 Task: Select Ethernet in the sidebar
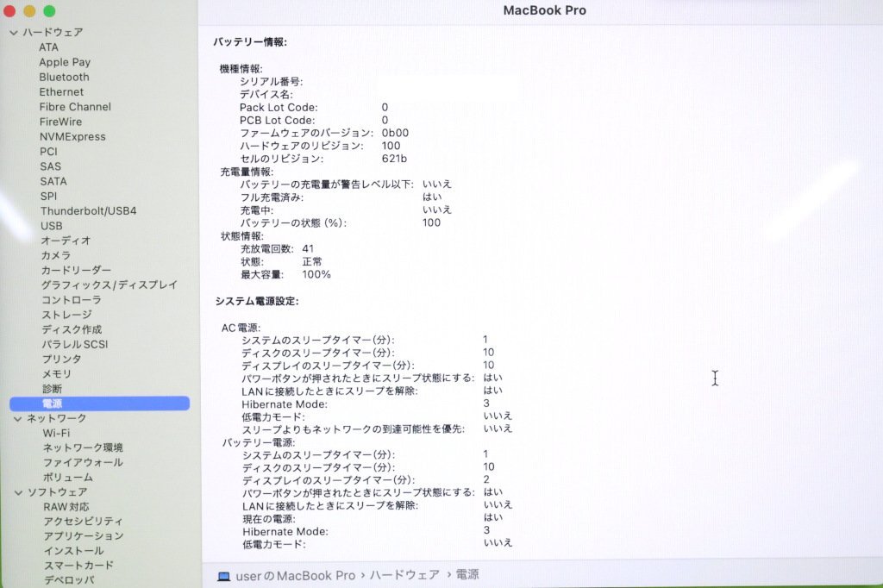pos(61,91)
